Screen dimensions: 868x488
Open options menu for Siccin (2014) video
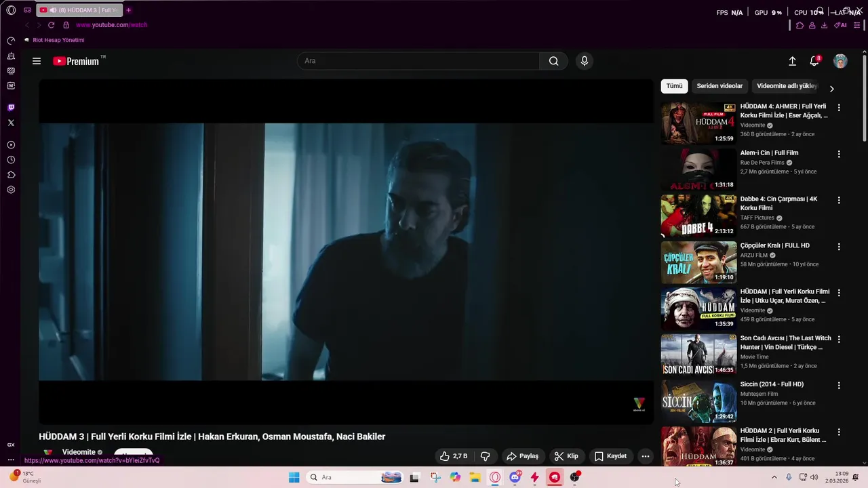tap(839, 386)
